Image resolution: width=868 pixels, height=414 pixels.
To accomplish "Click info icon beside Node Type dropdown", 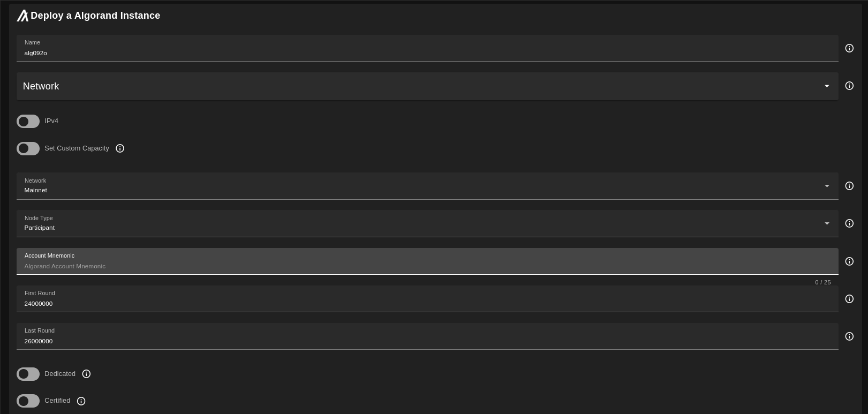I will (849, 223).
